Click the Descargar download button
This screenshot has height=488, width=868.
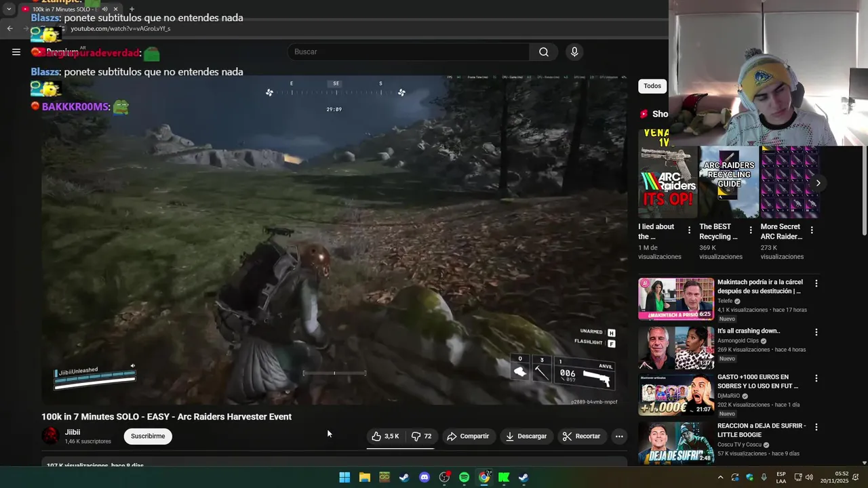(x=526, y=436)
